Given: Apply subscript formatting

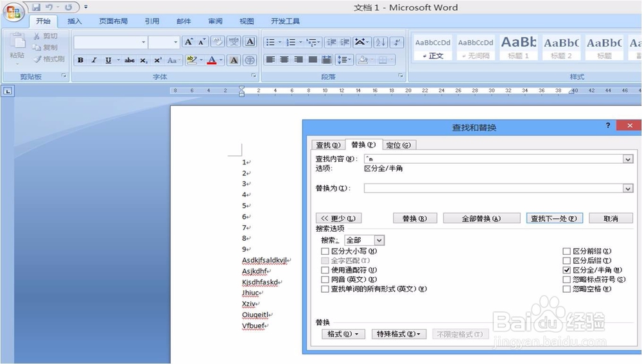Looking at the screenshot, I should coord(143,60).
